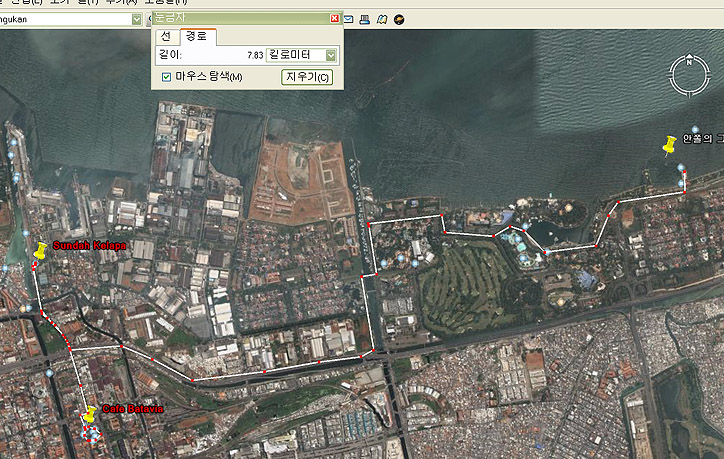Click the Cafe Batavia placemark label
Screen dimensions: 724x459
click(126, 409)
